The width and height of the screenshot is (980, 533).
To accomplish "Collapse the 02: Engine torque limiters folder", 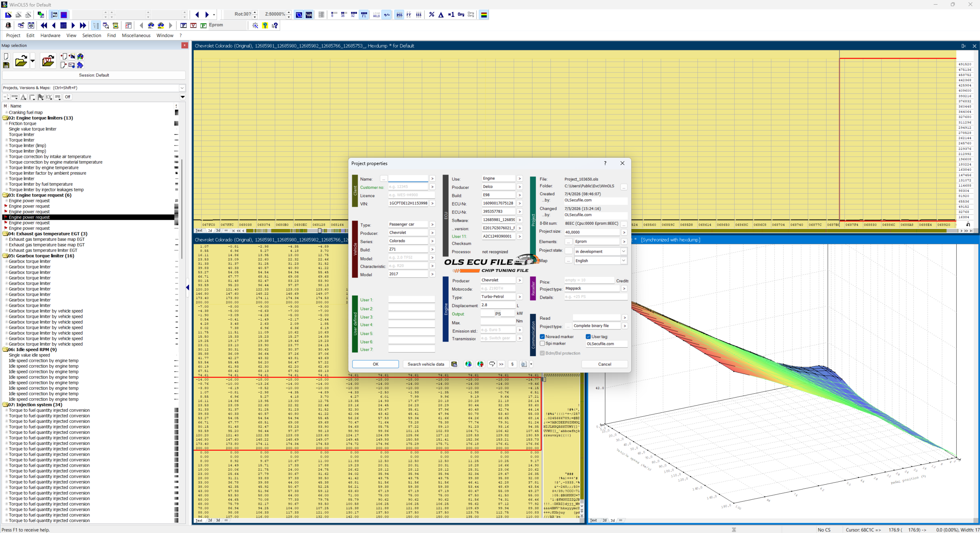I will (x=5, y=118).
